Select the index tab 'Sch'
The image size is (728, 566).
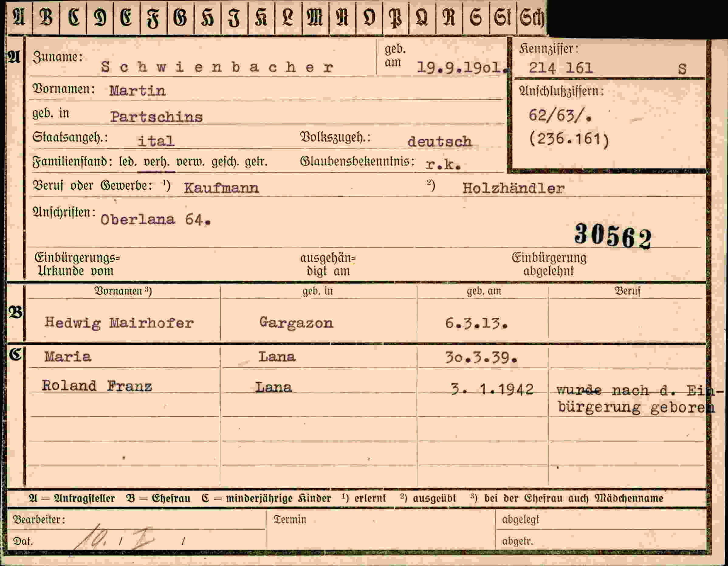(532, 17)
